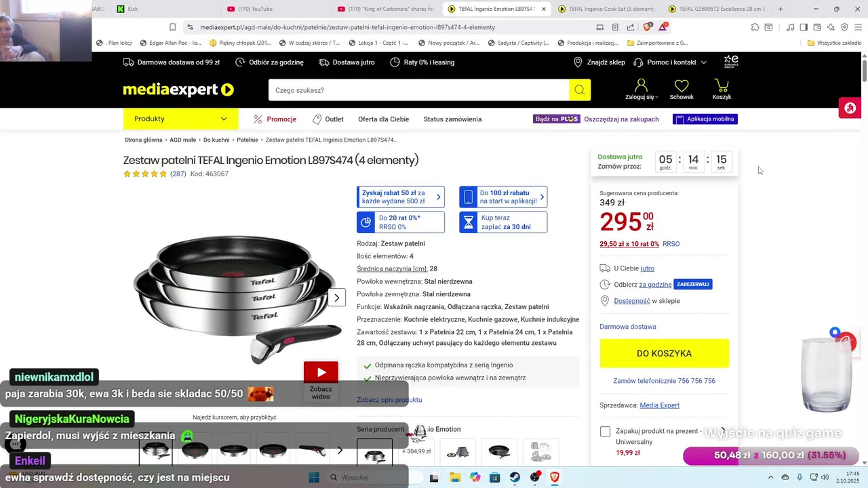
Task: Click the Eurocash group logo icon
Action: 731,62
